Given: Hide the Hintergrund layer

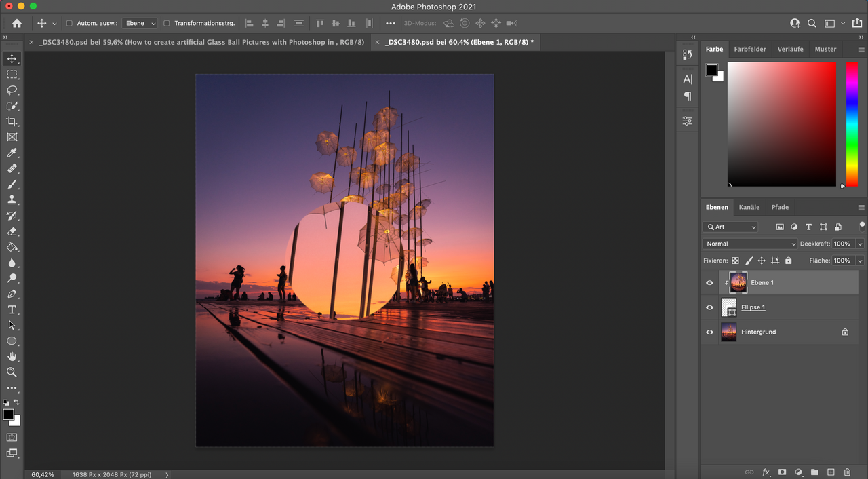Looking at the screenshot, I should [x=710, y=332].
